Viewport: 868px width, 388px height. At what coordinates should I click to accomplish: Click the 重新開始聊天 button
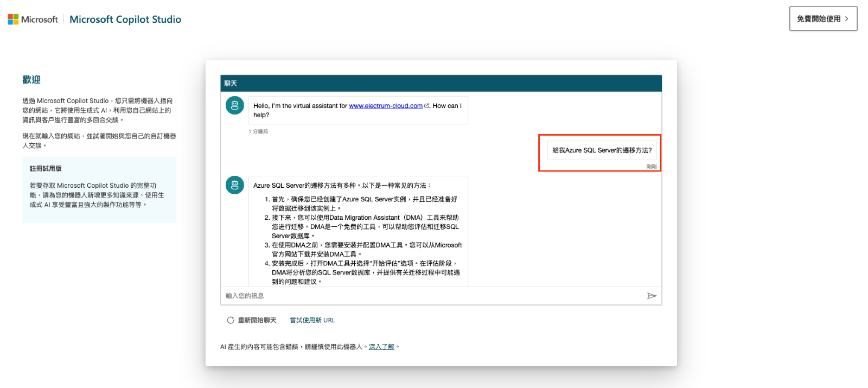click(x=252, y=320)
